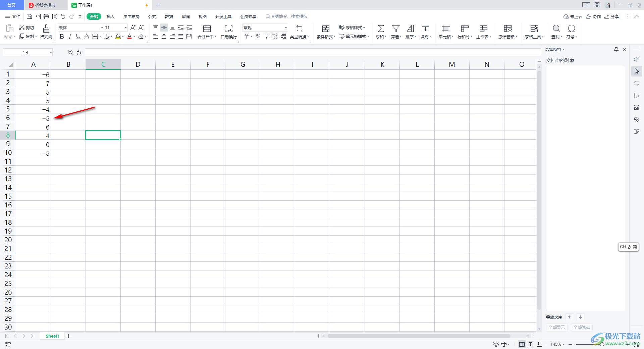Open the font name dropdown (宋体)
Viewport: 644px width, 349px height.
coord(102,28)
